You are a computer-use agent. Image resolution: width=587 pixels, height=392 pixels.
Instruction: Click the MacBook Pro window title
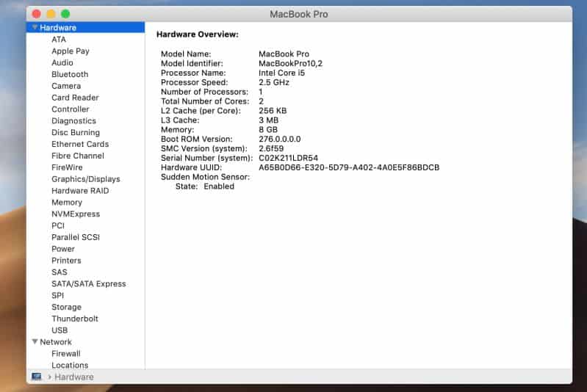tap(299, 14)
